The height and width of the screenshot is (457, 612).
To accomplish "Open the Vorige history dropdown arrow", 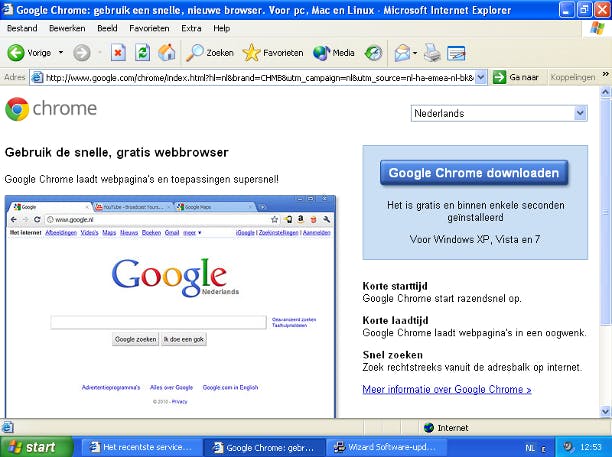I will coord(61,52).
